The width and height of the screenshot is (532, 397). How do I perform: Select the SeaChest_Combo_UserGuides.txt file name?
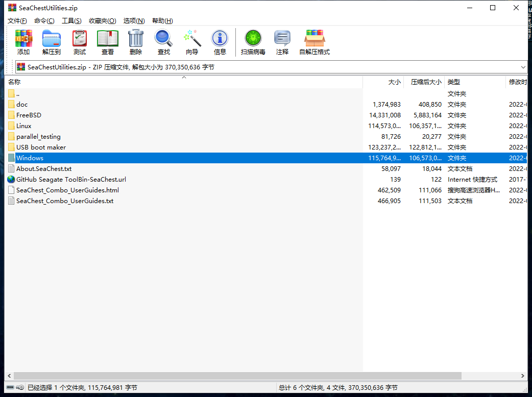coord(65,201)
